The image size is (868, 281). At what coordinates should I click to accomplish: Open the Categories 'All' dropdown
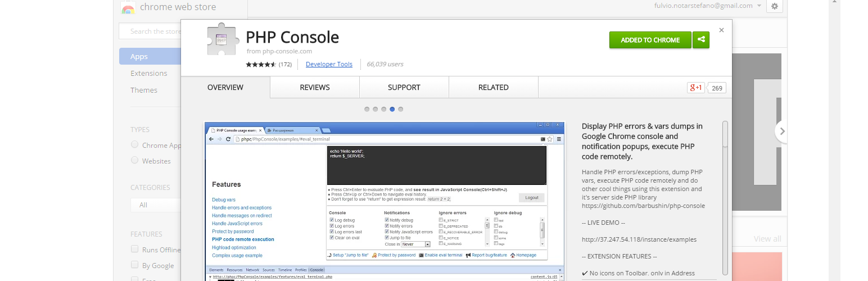point(156,205)
